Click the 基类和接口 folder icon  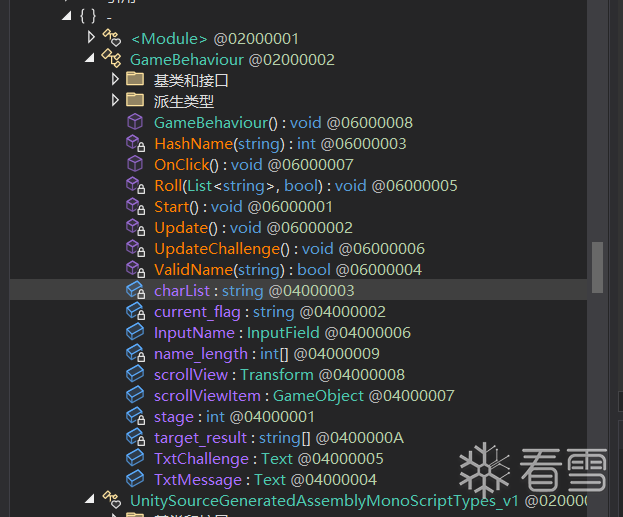point(135,79)
